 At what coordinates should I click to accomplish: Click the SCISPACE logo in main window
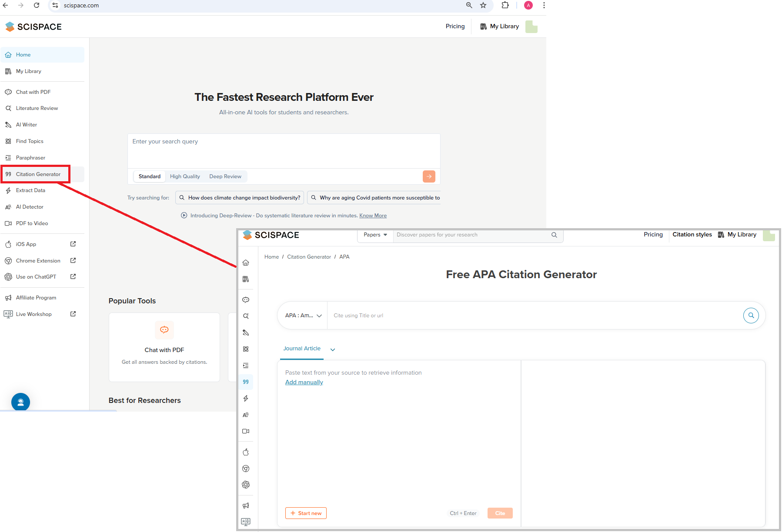click(33, 27)
